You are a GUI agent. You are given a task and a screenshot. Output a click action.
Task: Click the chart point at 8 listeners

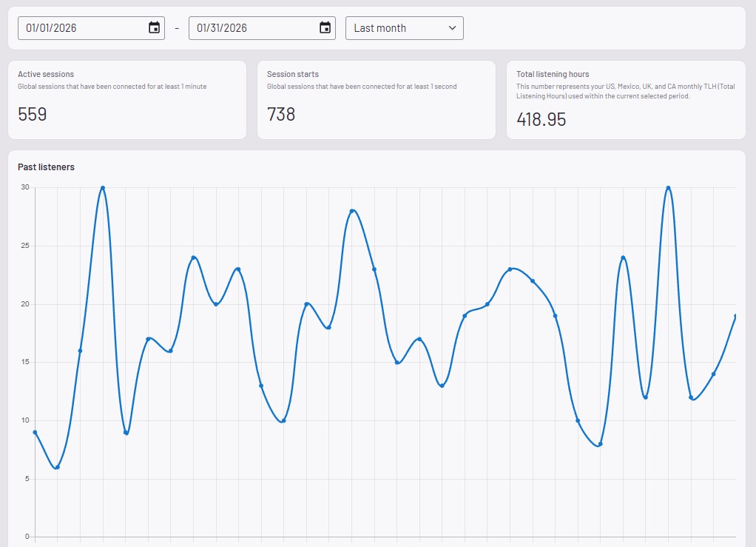pyautogui.click(x=600, y=444)
